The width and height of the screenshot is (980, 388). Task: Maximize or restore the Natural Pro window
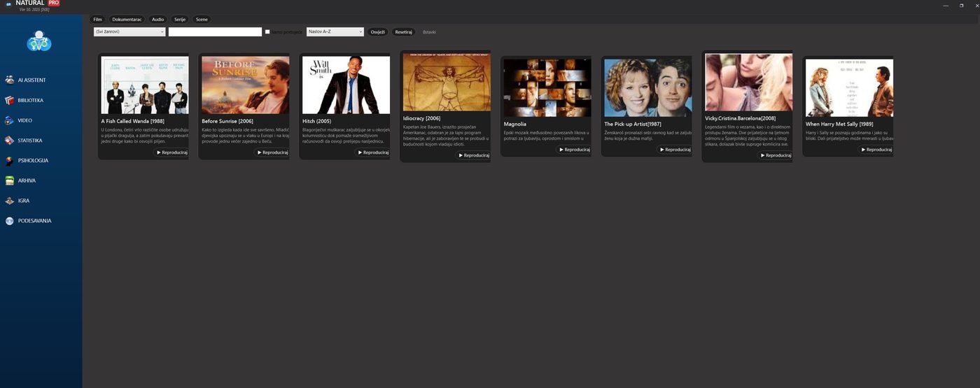point(962,5)
